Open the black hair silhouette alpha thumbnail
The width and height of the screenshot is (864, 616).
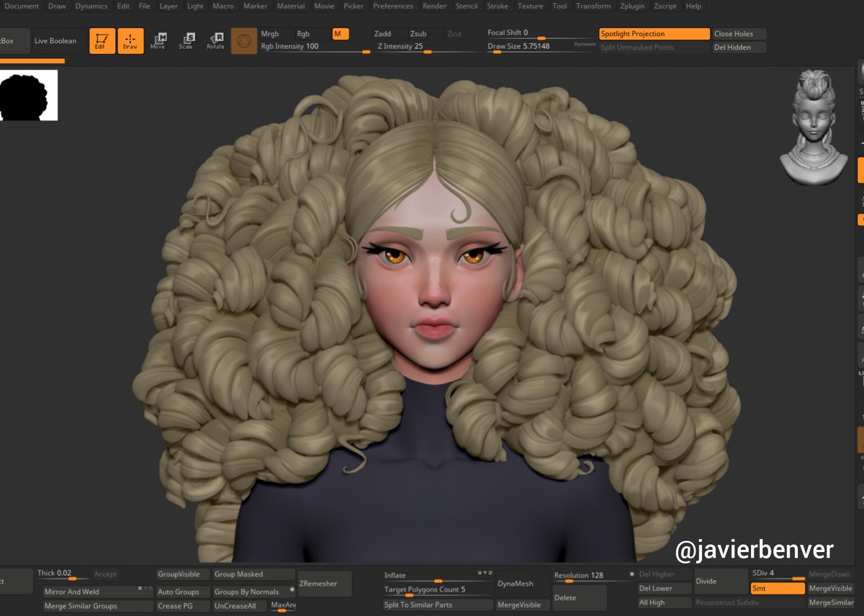tap(29, 96)
